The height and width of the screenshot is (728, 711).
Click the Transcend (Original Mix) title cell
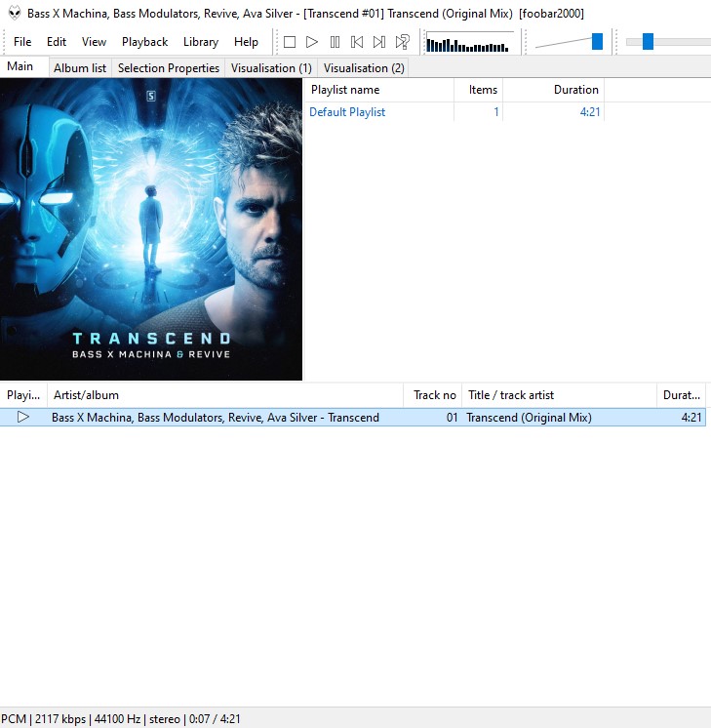click(x=529, y=418)
